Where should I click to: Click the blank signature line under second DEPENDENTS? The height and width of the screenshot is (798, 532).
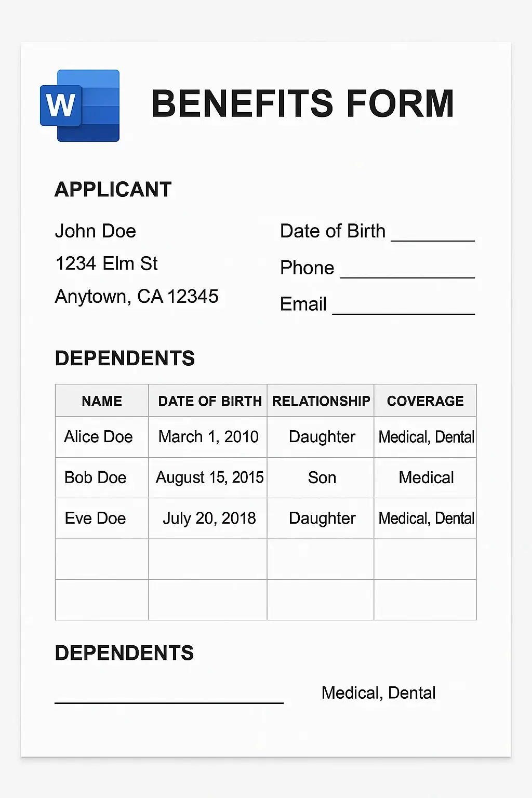click(x=169, y=702)
